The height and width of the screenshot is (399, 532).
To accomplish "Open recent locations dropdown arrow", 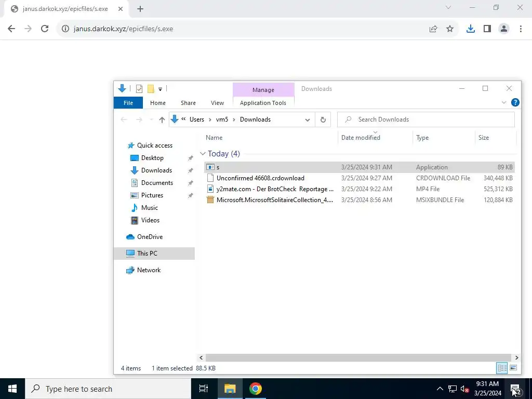I will (151, 120).
